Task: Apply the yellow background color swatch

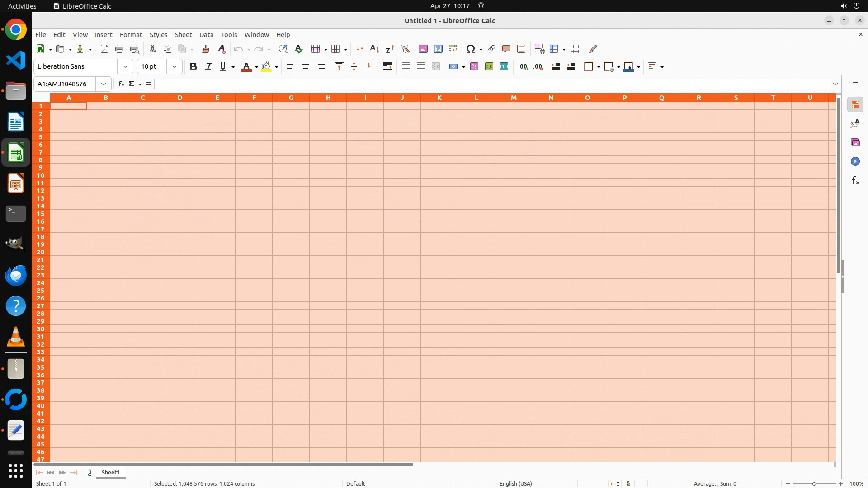Action: coord(266,66)
